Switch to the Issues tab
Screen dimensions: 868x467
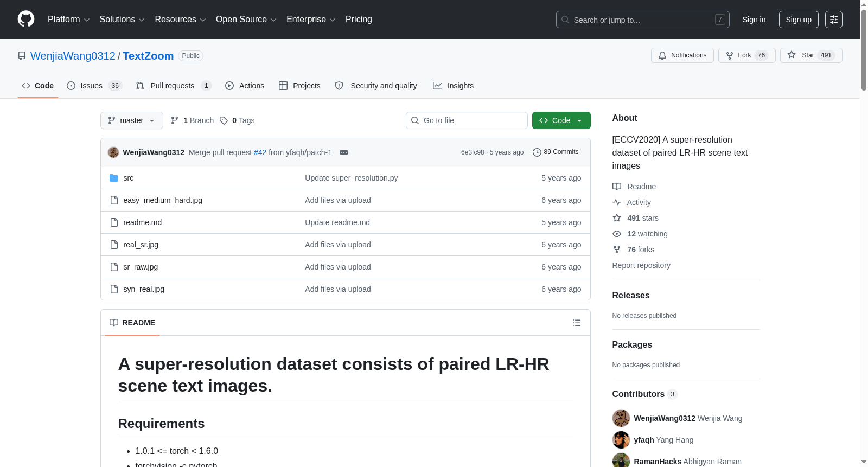coord(94,86)
